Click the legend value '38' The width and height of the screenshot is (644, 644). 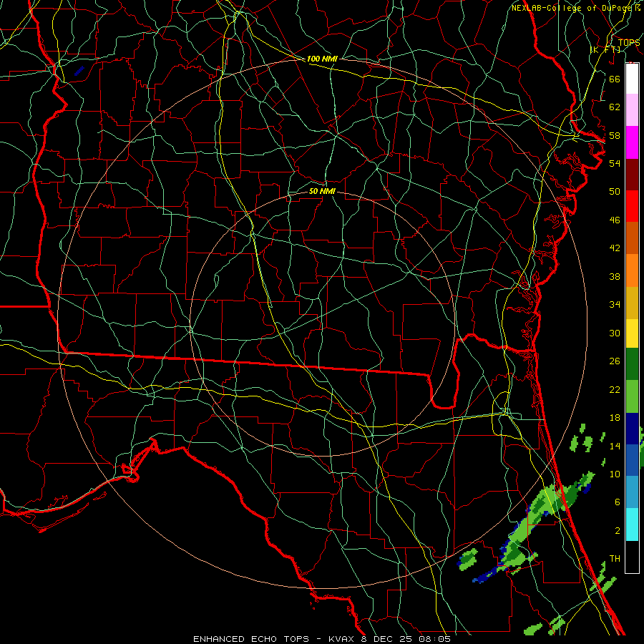coord(615,276)
